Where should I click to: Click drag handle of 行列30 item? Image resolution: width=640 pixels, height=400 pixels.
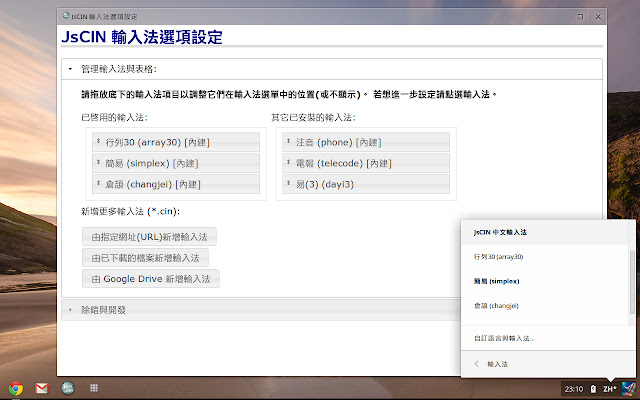click(x=98, y=141)
